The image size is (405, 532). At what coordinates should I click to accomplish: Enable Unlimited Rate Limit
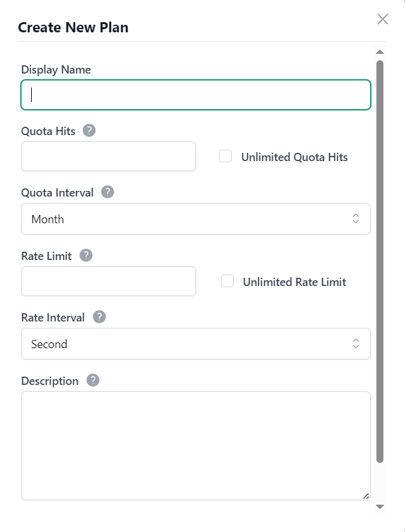(x=227, y=281)
